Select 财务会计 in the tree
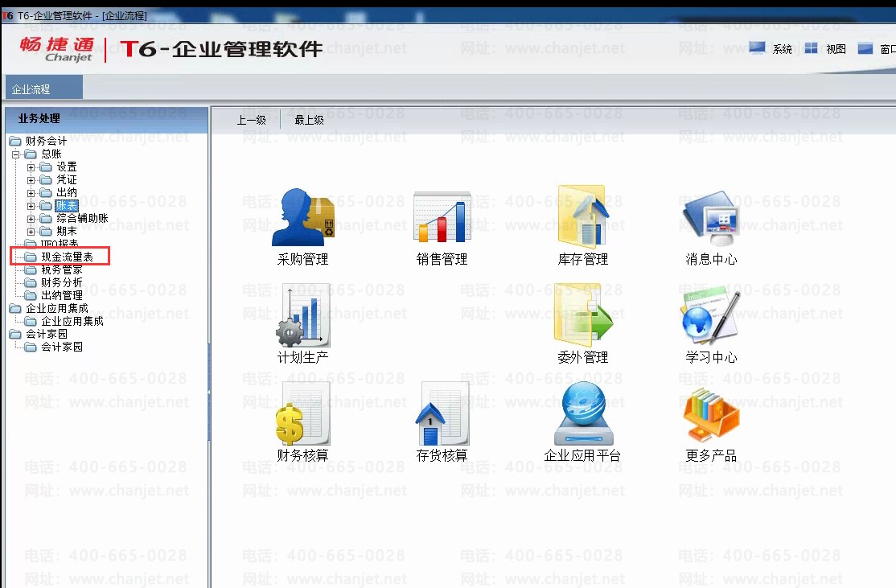 click(x=46, y=141)
